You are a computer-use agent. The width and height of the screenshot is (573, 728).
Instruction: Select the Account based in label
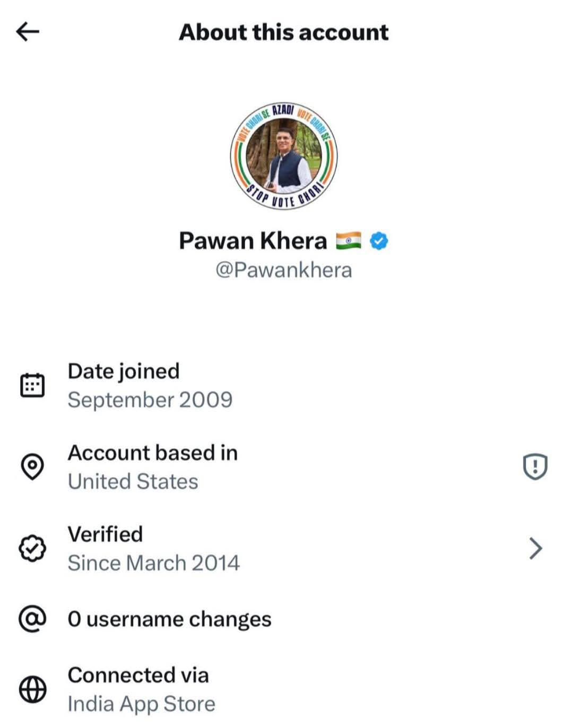click(153, 453)
